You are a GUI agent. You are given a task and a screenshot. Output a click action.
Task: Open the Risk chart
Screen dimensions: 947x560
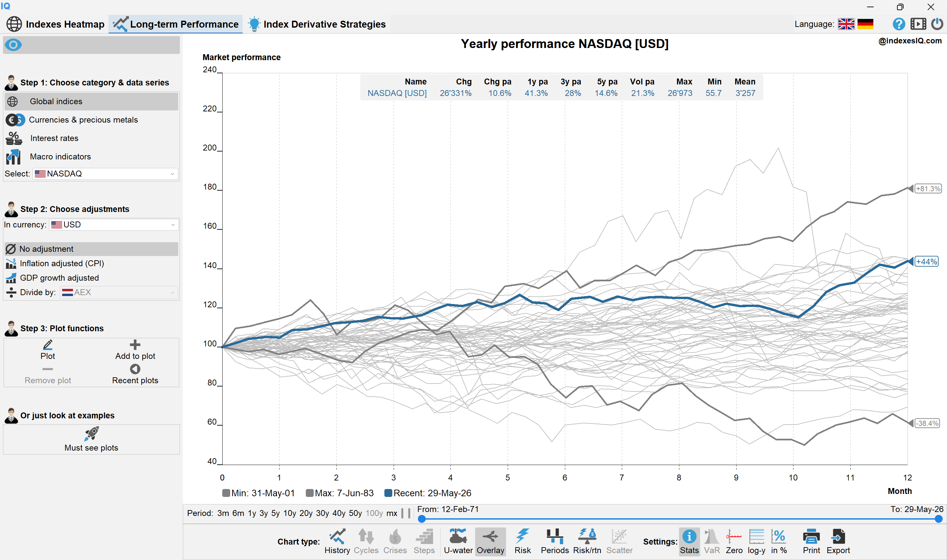click(522, 541)
